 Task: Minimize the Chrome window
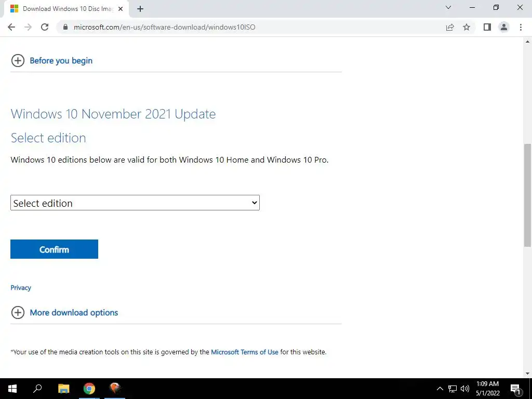pyautogui.click(x=472, y=7)
